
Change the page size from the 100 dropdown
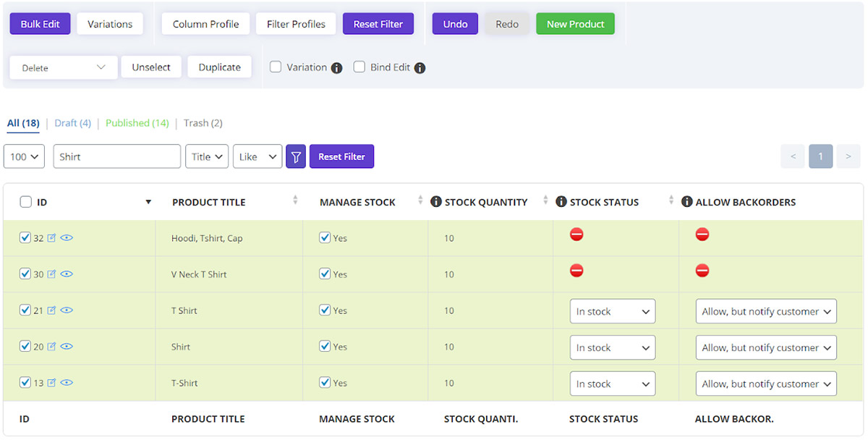pyautogui.click(x=24, y=156)
